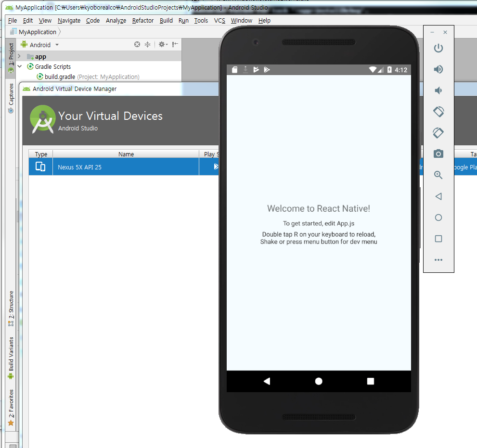This screenshot has height=448, width=477.
Task: Tap Wi-Fi signal icon in phone status bar
Action: (373, 70)
